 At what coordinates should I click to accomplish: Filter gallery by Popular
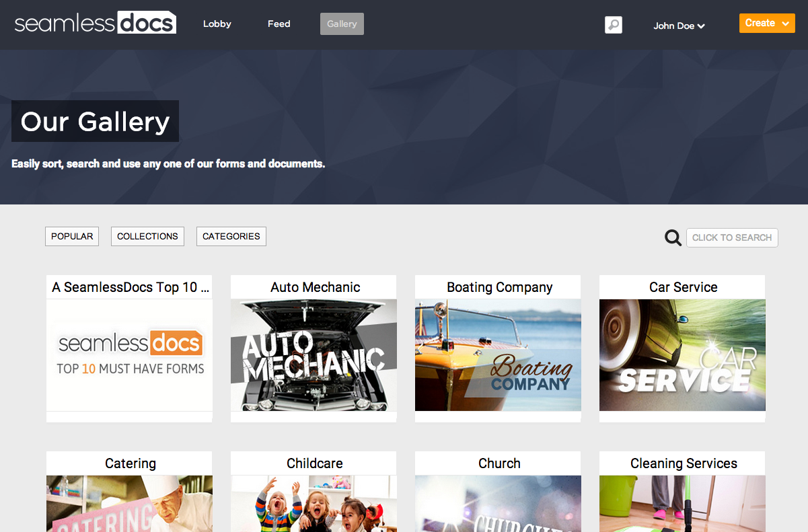[x=72, y=236]
